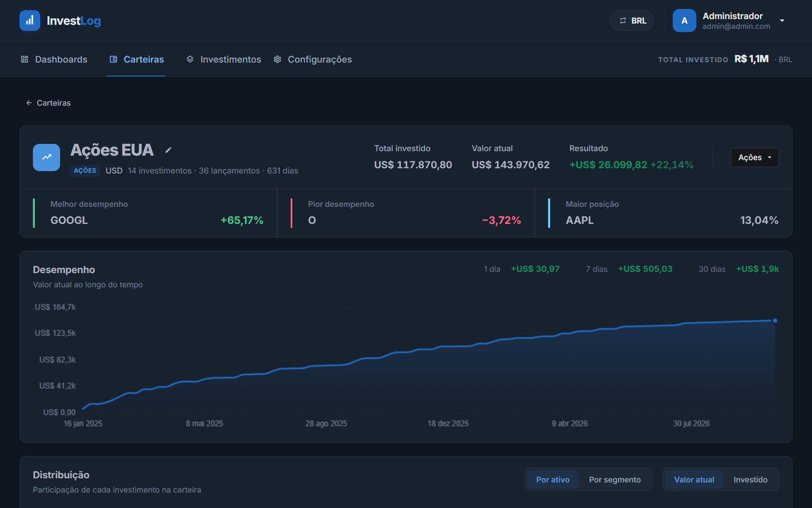Image resolution: width=812 pixels, height=508 pixels.
Task: Click the chart's latest data point marker
Action: pos(775,321)
